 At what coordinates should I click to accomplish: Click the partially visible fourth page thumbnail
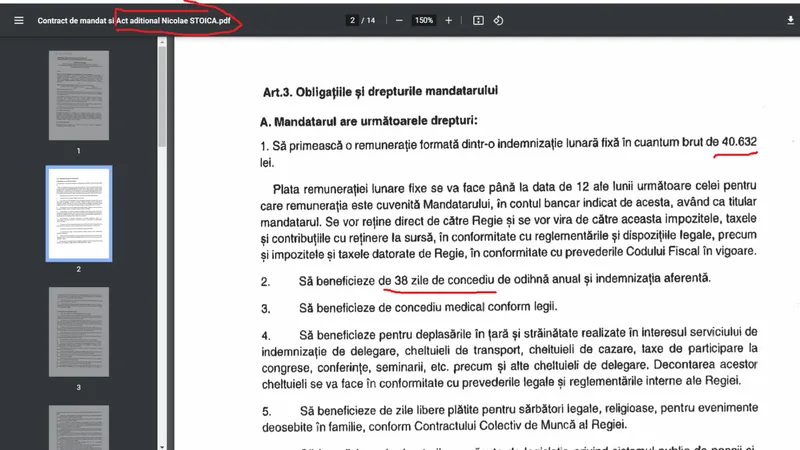[79, 428]
